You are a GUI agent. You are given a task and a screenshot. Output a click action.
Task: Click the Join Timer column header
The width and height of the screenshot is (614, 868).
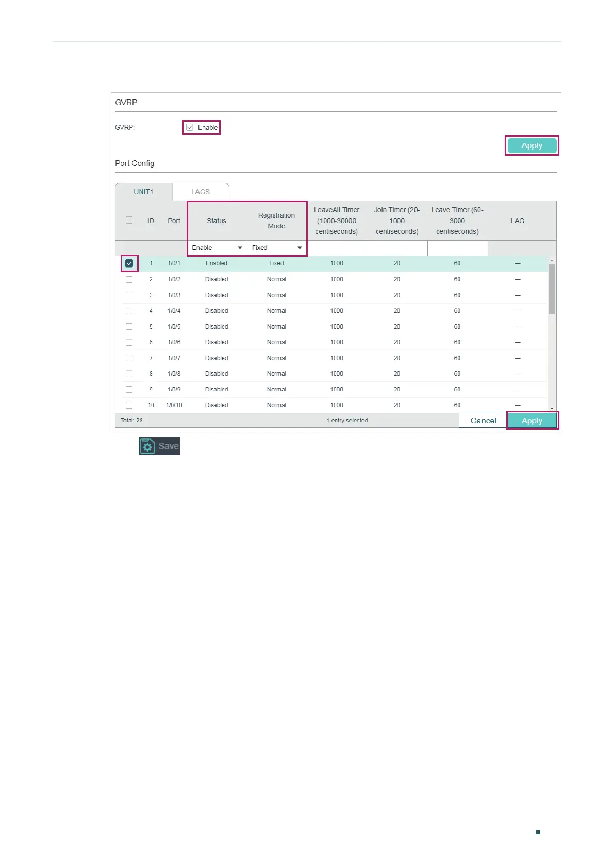[397, 221]
